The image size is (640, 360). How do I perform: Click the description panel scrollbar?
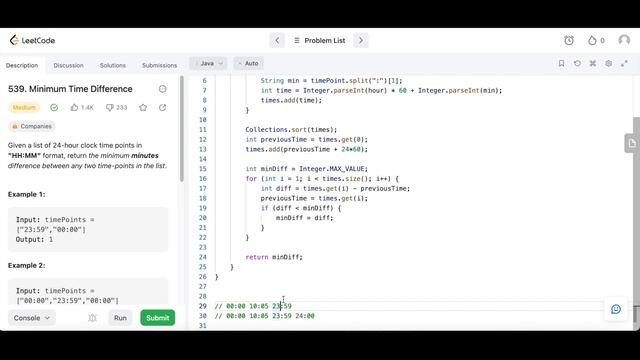click(x=182, y=129)
